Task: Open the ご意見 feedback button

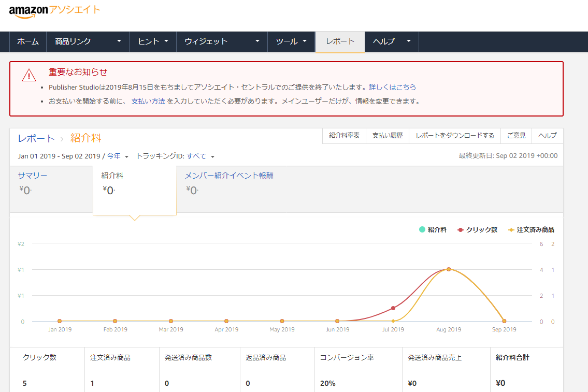Action: point(517,136)
